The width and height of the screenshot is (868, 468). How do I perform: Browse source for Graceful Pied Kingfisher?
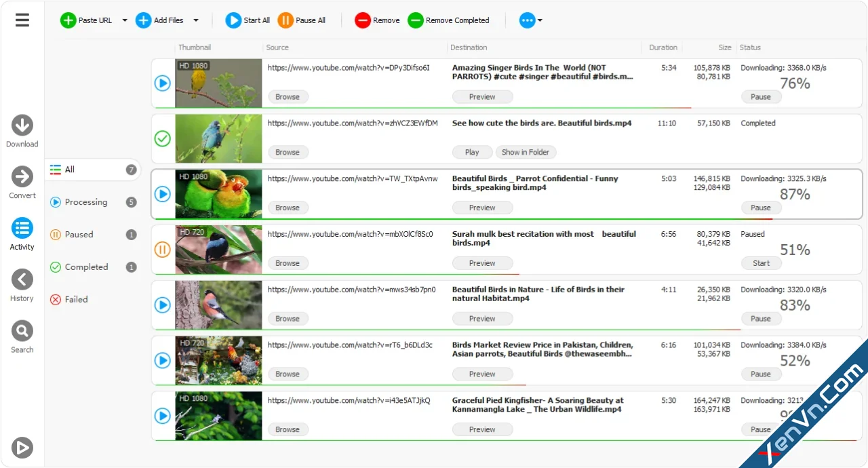[288, 429]
